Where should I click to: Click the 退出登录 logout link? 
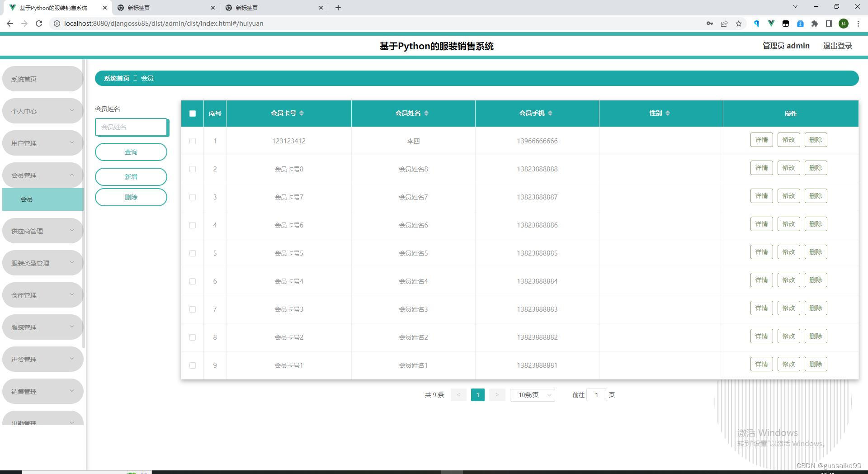(x=837, y=46)
